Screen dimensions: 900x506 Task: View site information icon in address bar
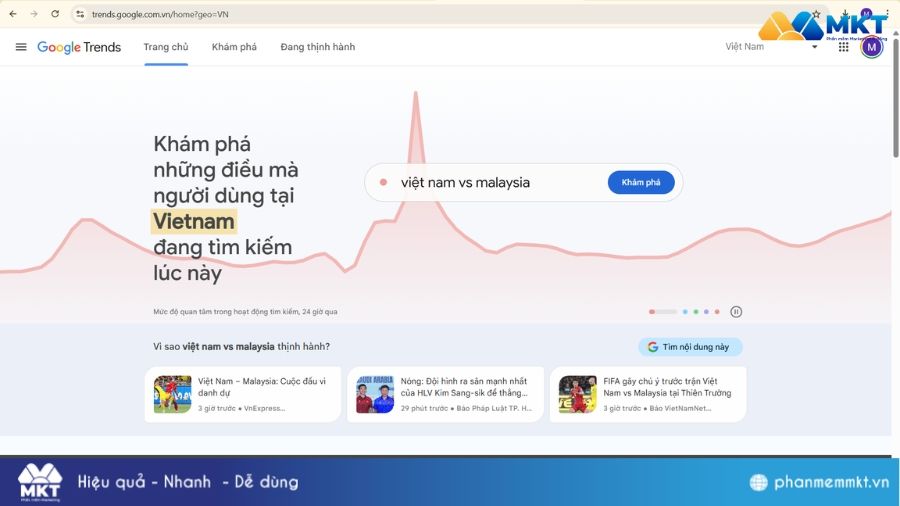pyautogui.click(x=80, y=14)
